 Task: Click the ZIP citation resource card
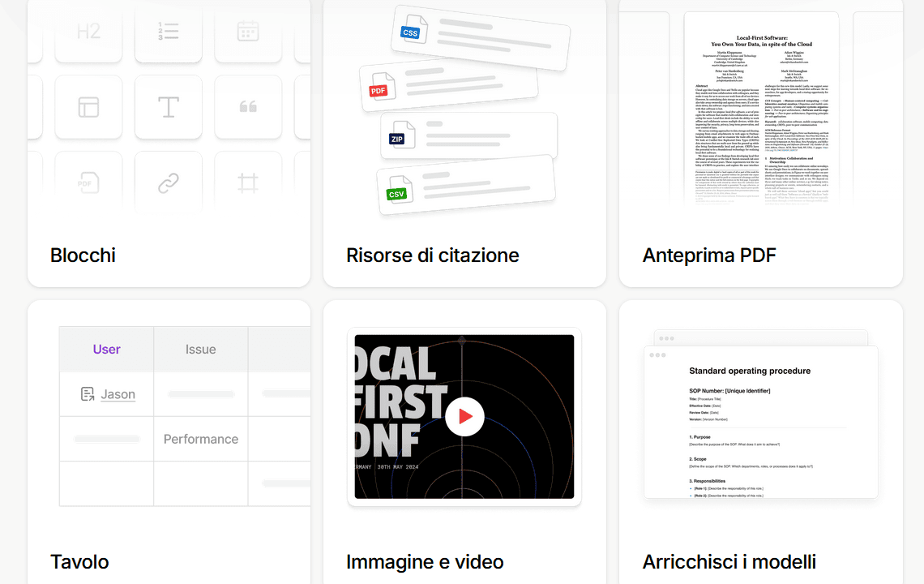(469, 135)
